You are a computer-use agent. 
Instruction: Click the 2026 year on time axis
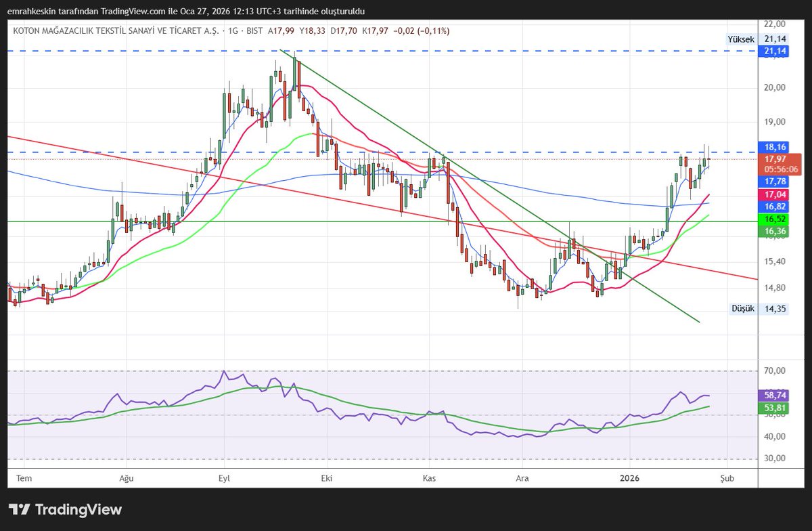click(630, 479)
